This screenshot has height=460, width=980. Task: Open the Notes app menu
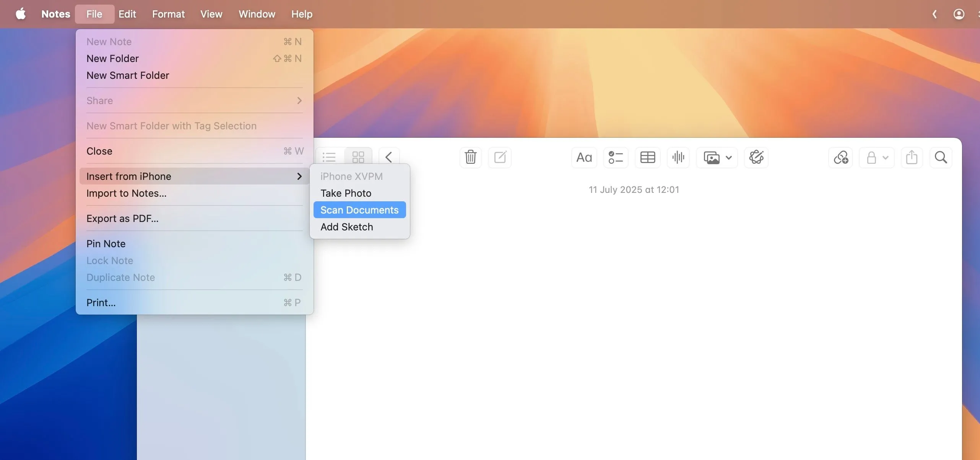(x=56, y=14)
